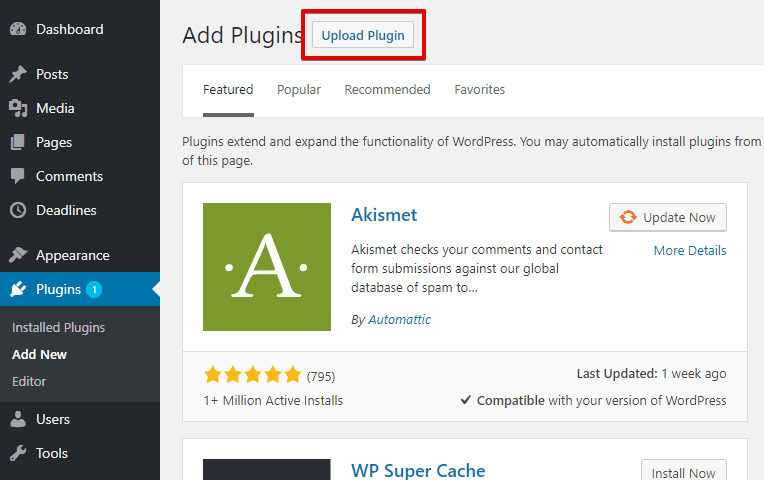Image resolution: width=764 pixels, height=480 pixels.
Task: Click the Automattic author link
Action: tap(399, 320)
